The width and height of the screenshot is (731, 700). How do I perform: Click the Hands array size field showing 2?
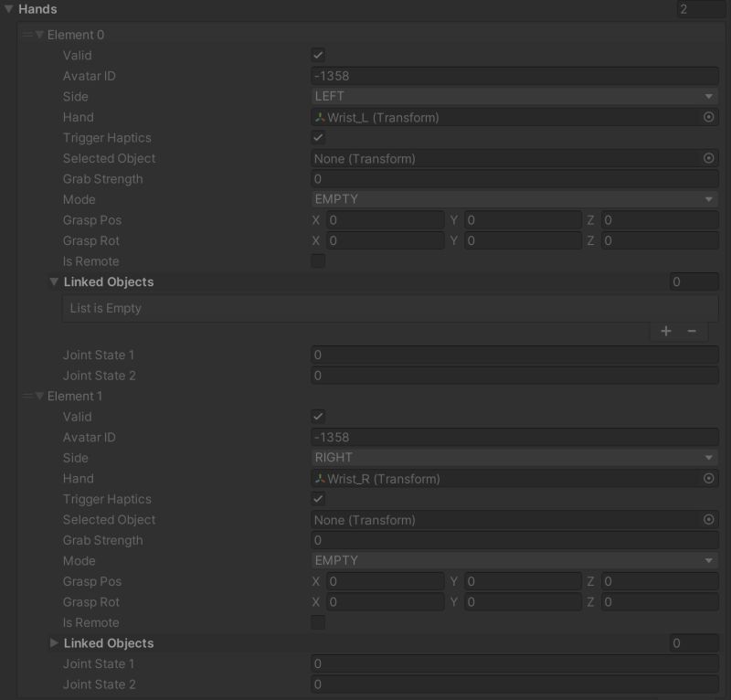pyautogui.click(x=699, y=9)
